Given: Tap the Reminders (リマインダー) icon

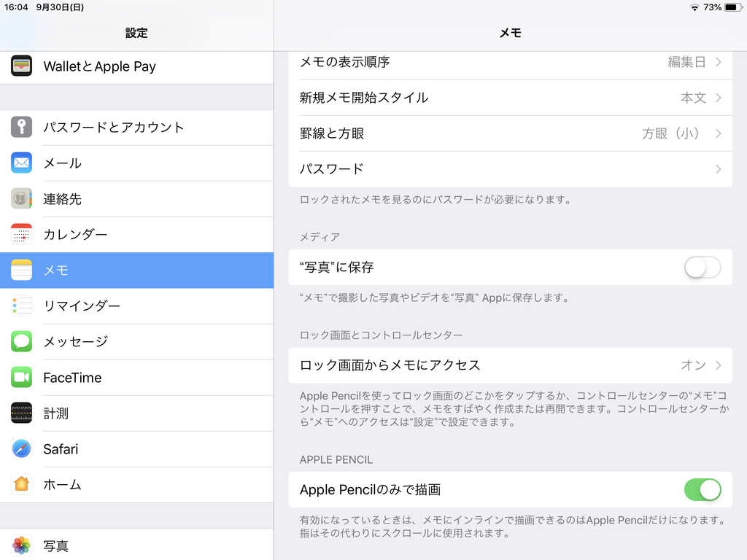Looking at the screenshot, I should pos(21,306).
